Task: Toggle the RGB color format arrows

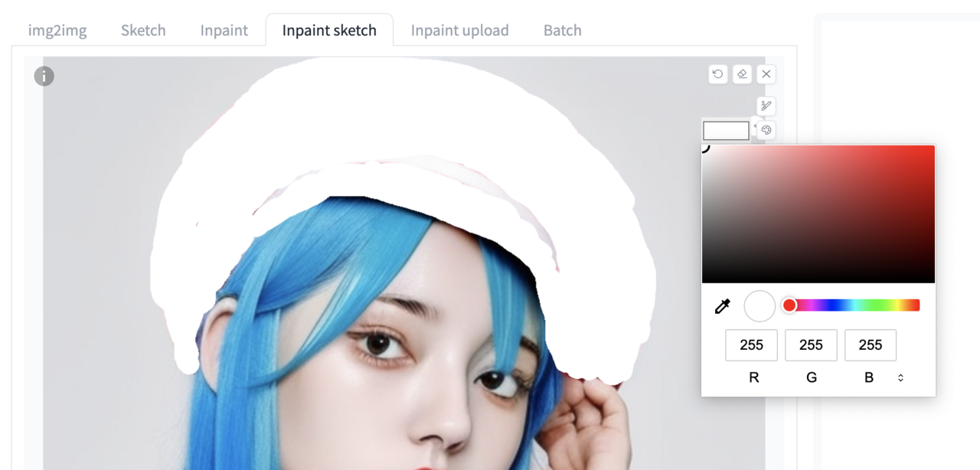Action: [x=900, y=378]
